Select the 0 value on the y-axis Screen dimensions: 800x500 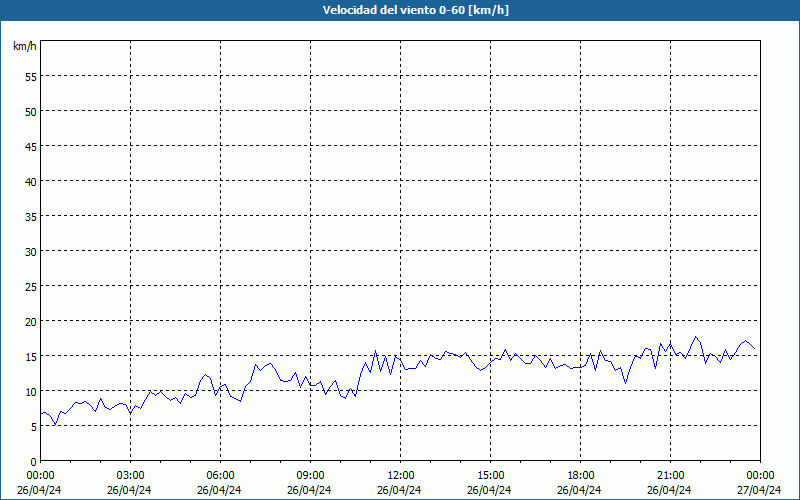(34, 462)
